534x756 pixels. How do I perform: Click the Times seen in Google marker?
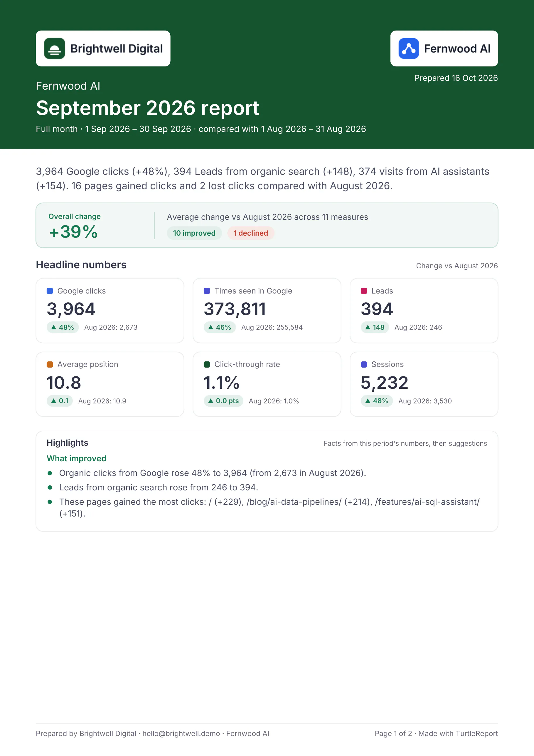point(207,291)
